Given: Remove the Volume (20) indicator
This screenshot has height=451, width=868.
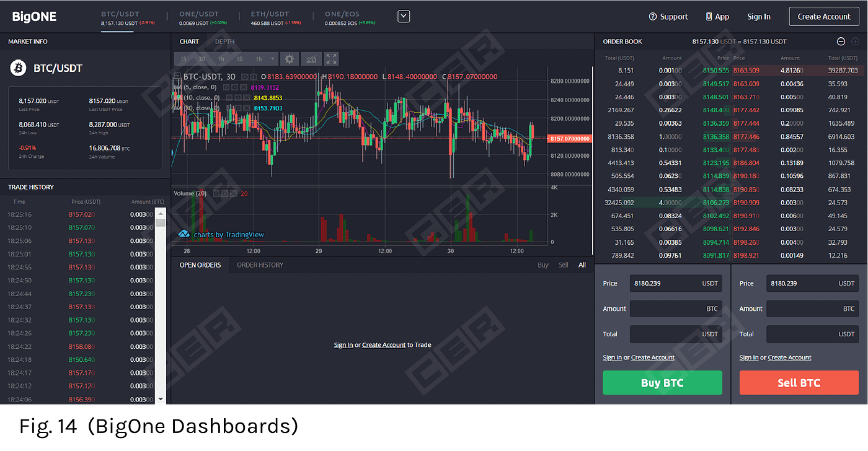Looking at the screenshot, I should 233,193.
